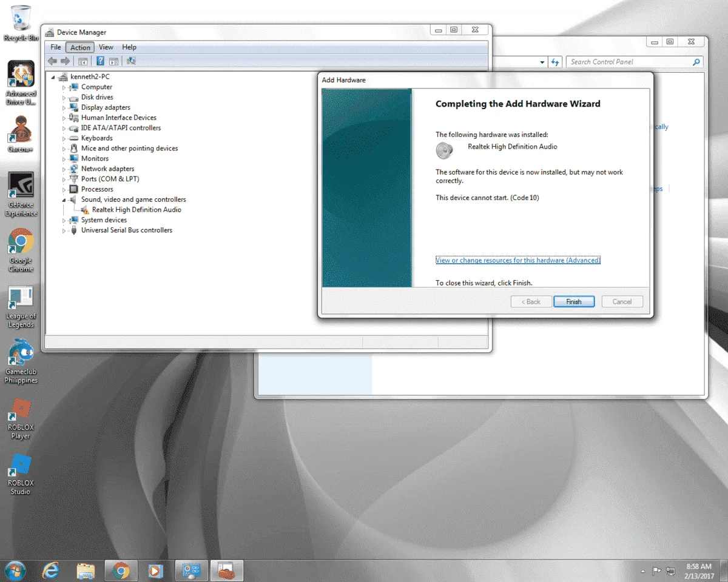Select Mice and other pointing devices
Image resolution: width=728 pixels, height=582 pixels.
[x=130, y=149]
